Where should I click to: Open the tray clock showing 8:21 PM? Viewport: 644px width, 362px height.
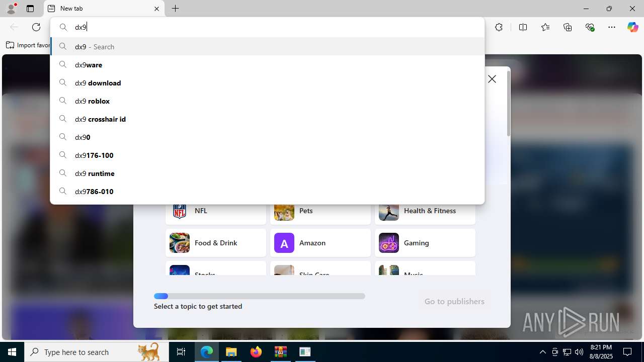click(601, 352)
